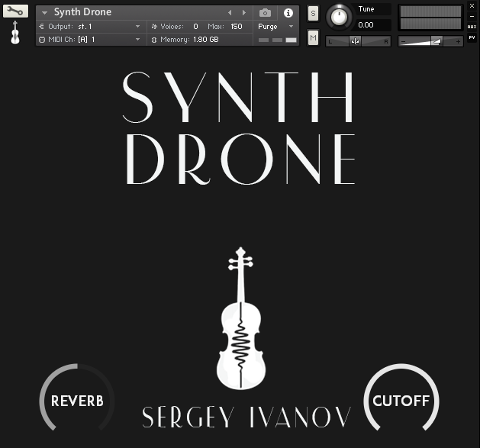Increase volume with plus icon
This screenshot has width=480, height=448.
coord(458,41)
